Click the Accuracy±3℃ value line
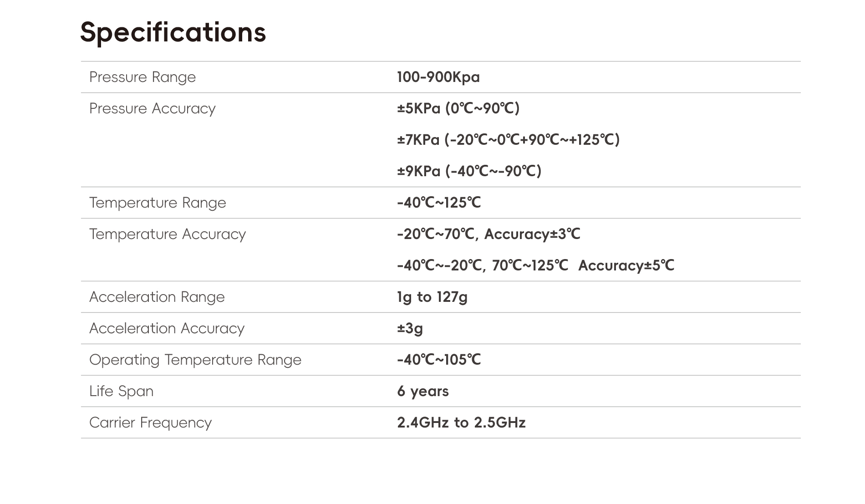Image resolution: width=865 pixels, height=504 pixels. 488,234
